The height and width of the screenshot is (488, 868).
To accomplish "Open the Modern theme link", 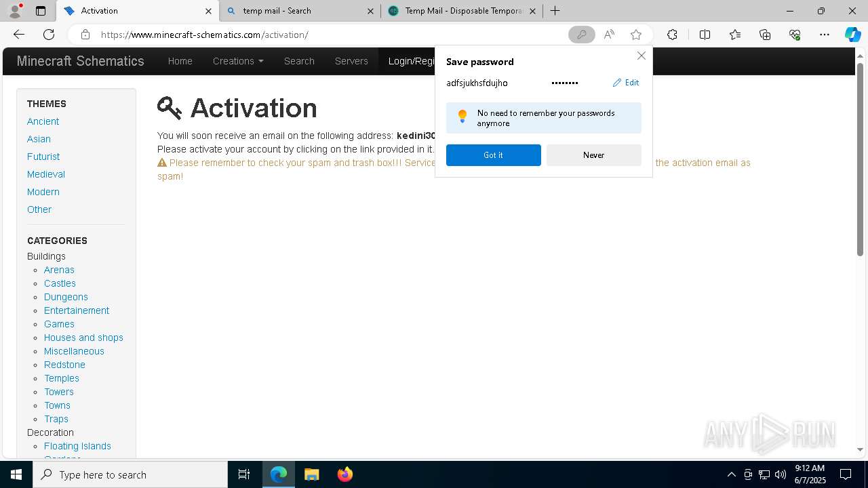I will coord(43,192).
